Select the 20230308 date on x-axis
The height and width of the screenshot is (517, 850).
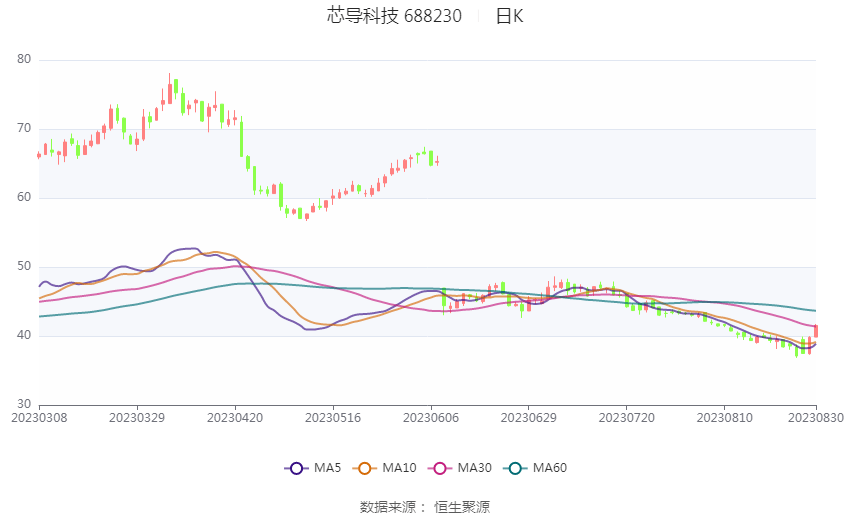(x=39, y=416)
